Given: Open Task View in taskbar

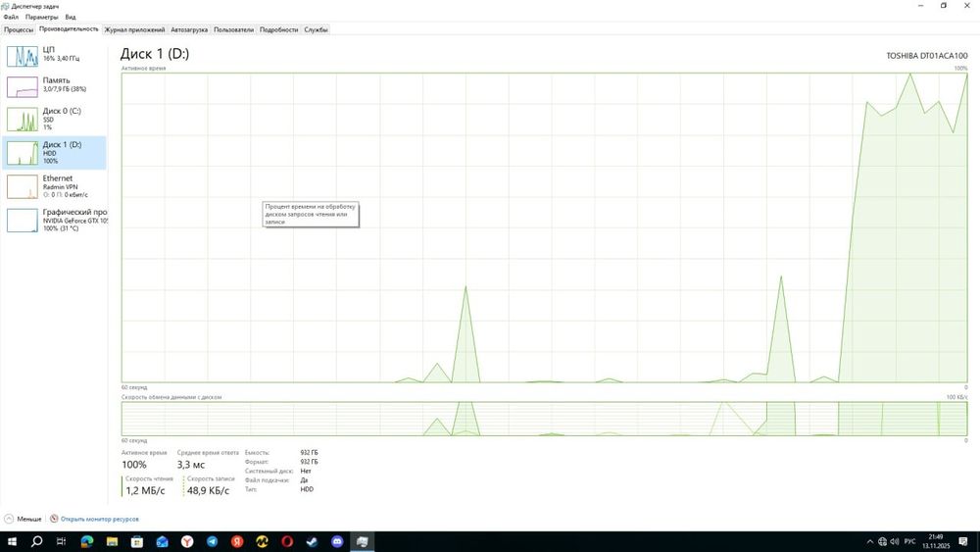Looking at the screenshot, I should (61, 541).
